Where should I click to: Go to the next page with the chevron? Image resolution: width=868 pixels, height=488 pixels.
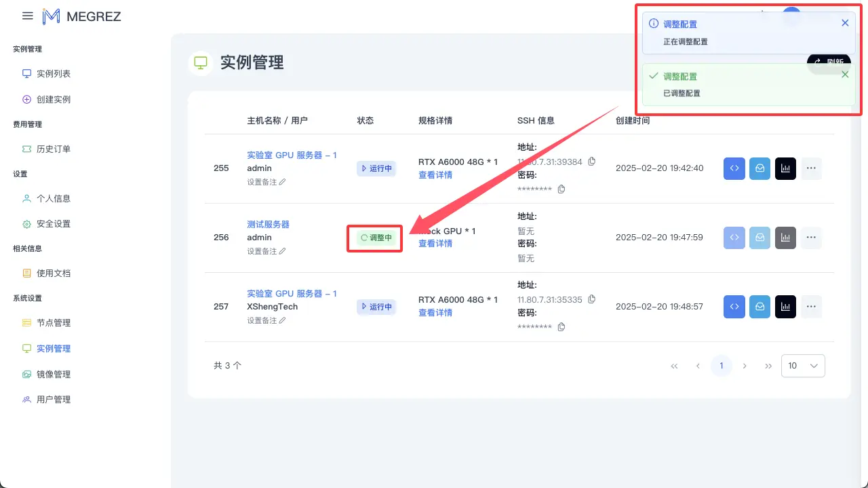click(x=745, y=366)
